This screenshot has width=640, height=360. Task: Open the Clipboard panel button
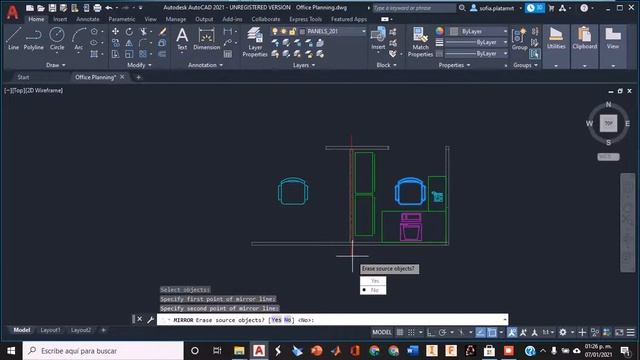click(x=584, y=46)
